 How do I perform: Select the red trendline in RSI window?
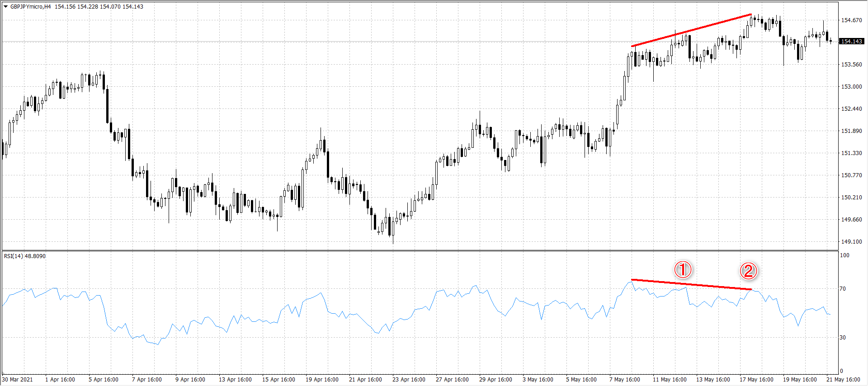(691, 284)
